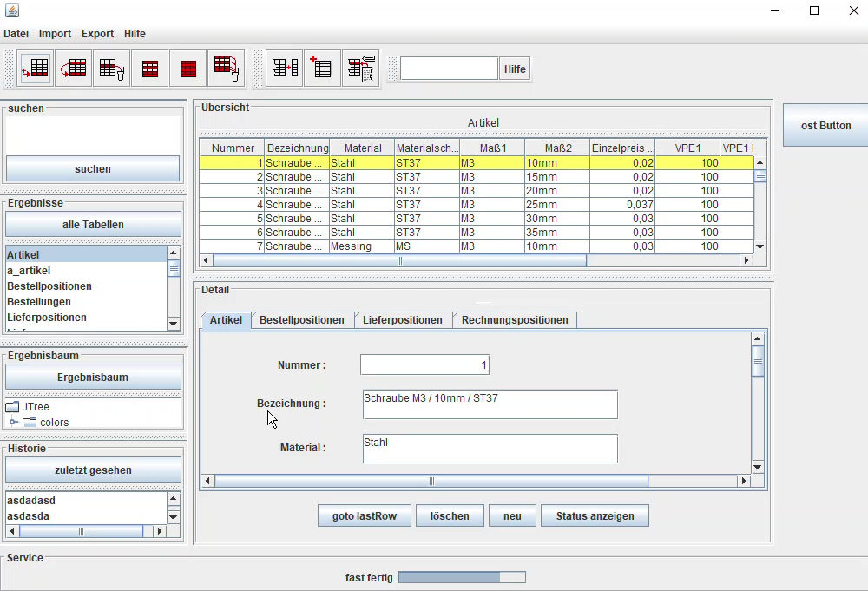The height and width of the screenshot is (591, 868).
Task: Click the table icon with small red arrow
Action: [36, 69]
